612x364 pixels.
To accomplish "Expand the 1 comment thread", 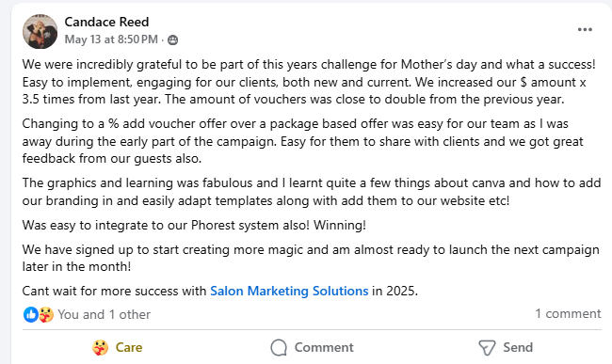I will [x=568, y=313].
